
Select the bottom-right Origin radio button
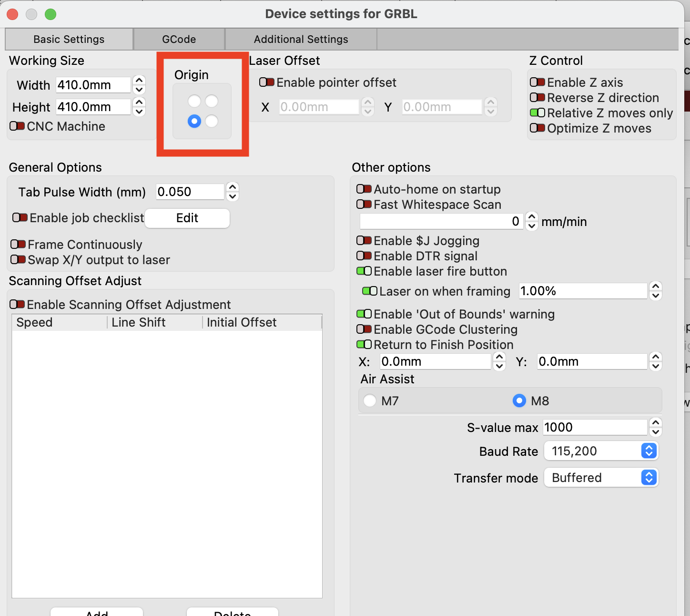click(212, 121)
